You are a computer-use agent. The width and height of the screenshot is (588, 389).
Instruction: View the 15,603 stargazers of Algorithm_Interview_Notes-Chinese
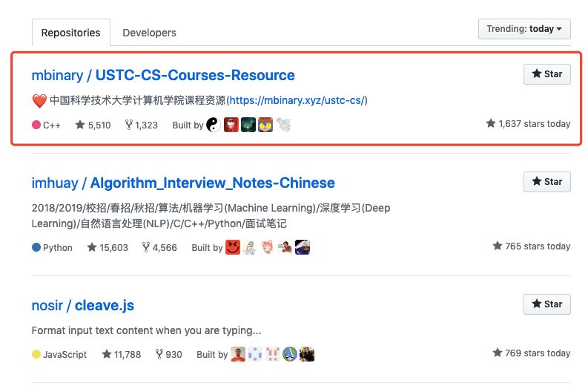click(x=108, y=247)
